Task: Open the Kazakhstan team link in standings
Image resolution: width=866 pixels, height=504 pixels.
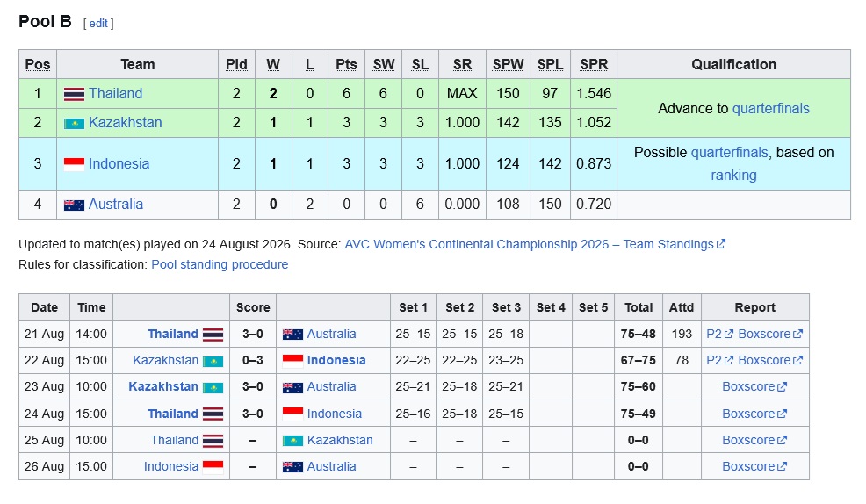Action: pyautogui.click(x=126, y=123)
